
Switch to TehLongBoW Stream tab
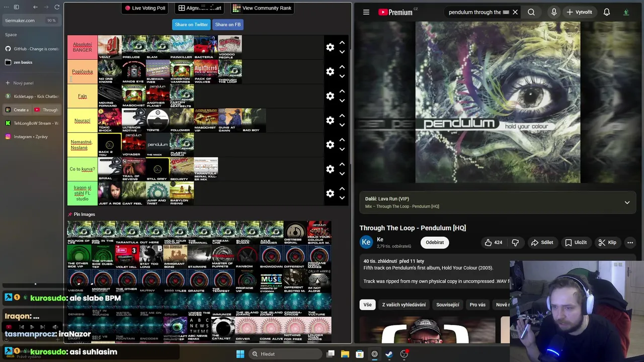(x=31, y=123)
